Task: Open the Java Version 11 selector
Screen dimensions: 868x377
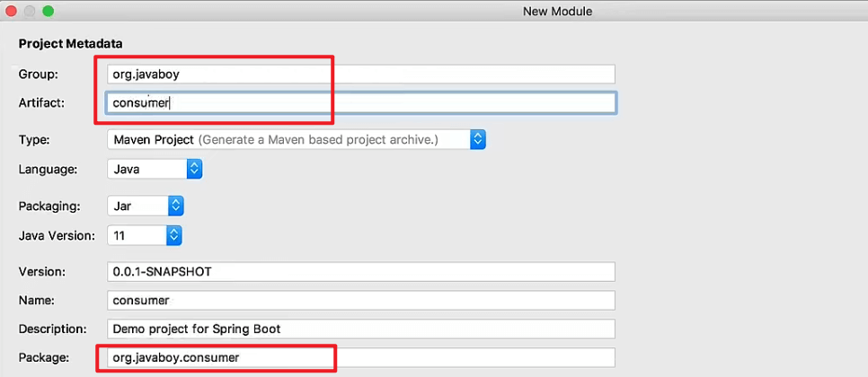Action: pyautogui.click(x=145, y=235)
